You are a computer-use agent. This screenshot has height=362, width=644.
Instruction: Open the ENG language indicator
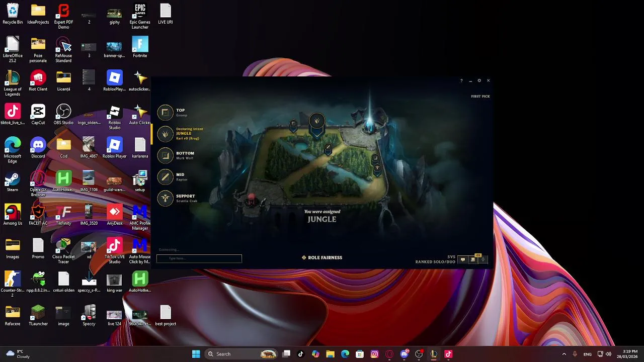[587, 354]
